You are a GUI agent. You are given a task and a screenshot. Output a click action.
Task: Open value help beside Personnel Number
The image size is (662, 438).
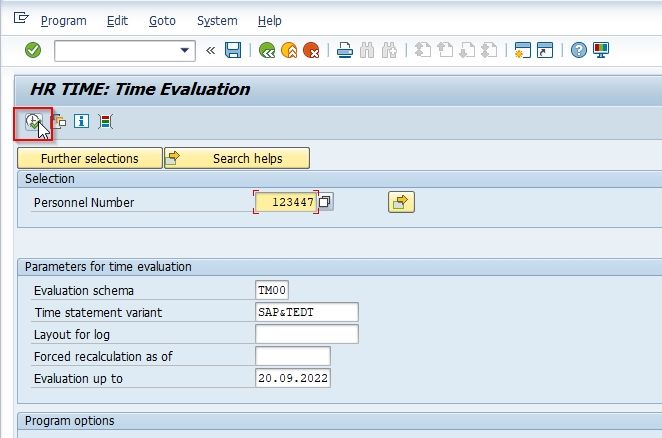click(x=326, y=202)
